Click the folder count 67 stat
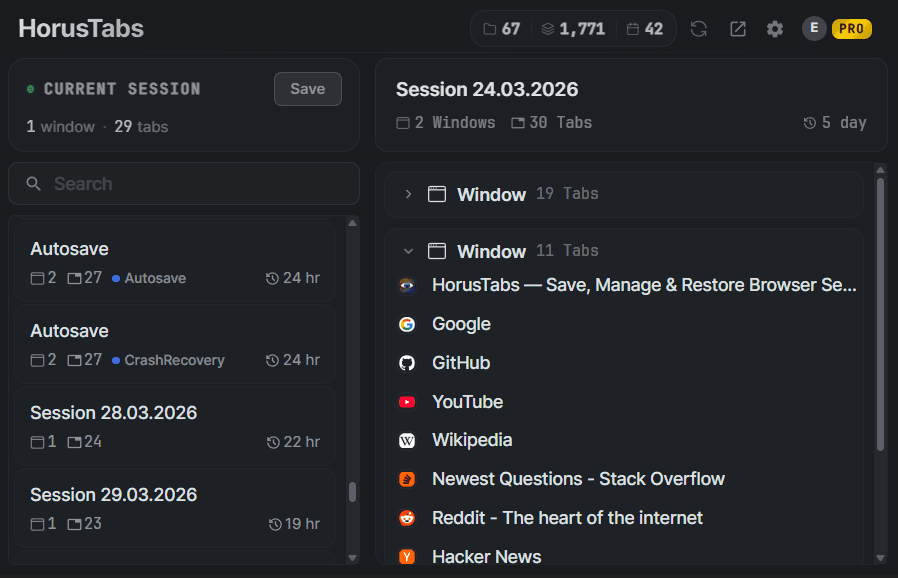Screen dimensions: 898x578 502,29
